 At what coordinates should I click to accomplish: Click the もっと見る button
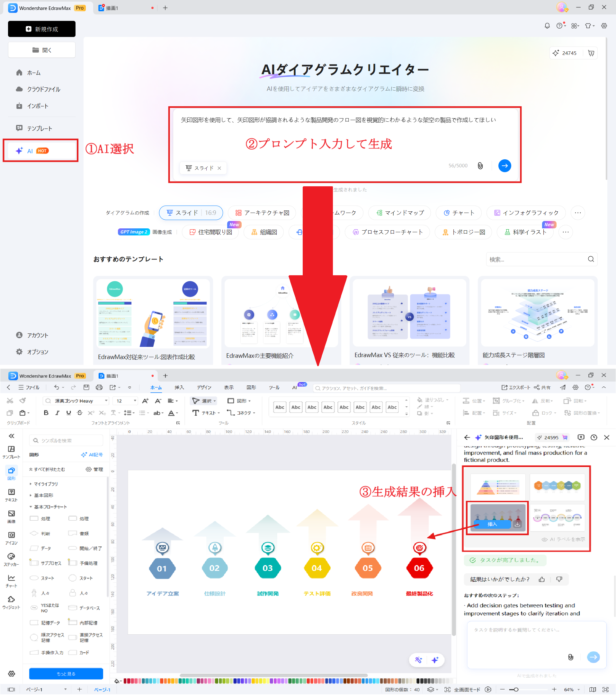[66, 674]
